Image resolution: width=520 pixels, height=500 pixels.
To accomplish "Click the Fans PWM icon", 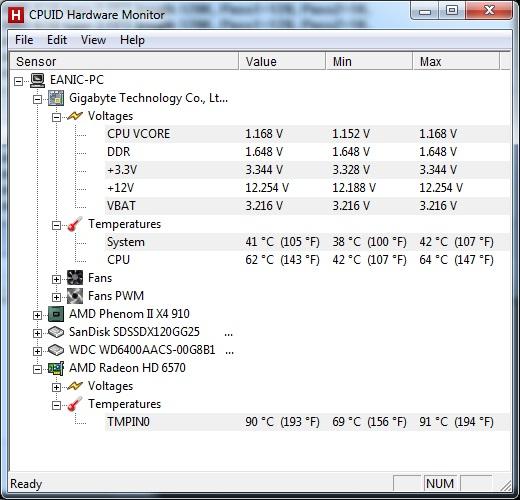I will click(x=75, y=296).
